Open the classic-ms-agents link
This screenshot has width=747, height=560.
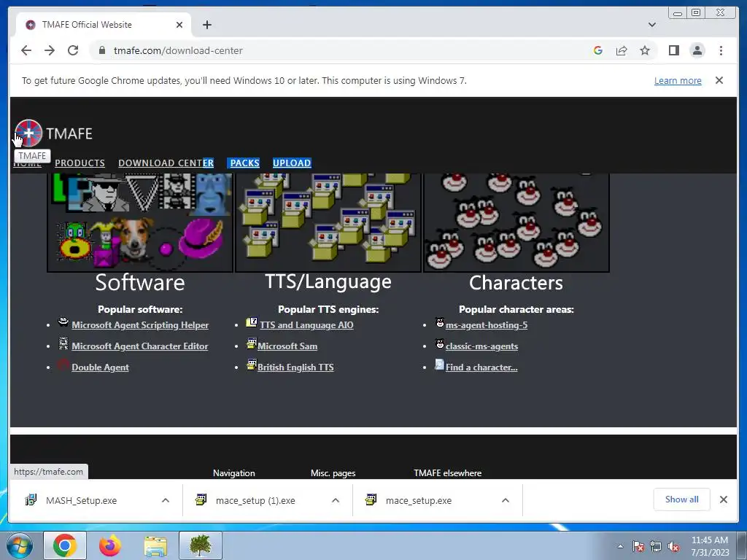coord(481,346)
